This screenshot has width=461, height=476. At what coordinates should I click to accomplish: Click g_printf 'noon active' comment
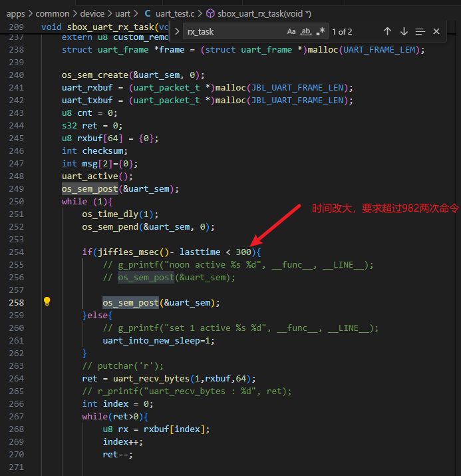click(238, 265)
